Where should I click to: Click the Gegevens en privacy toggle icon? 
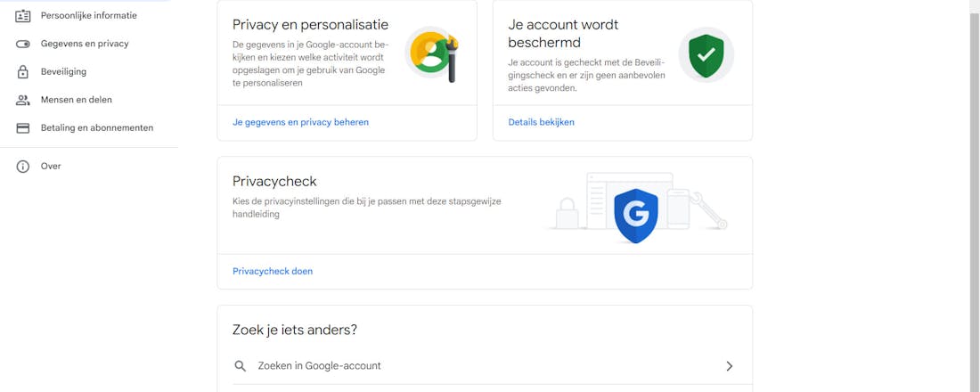23,44
